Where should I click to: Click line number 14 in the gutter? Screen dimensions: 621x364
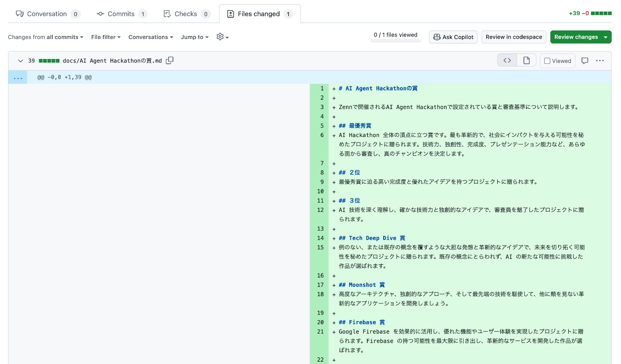coord(319,238)
